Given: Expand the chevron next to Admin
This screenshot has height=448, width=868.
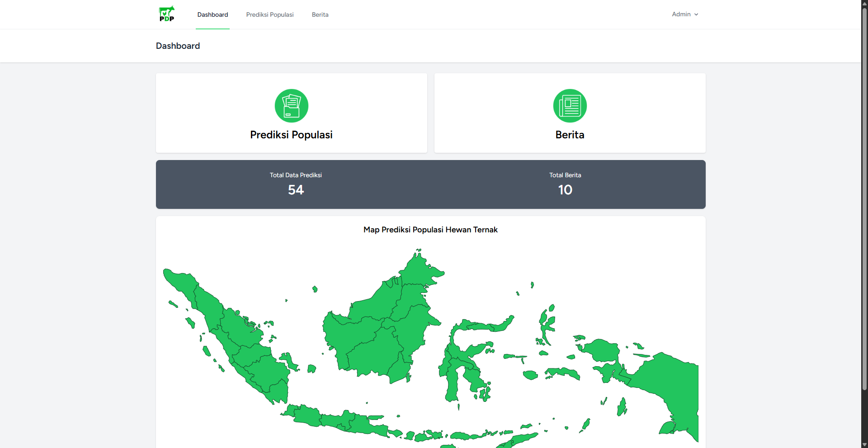Looking at the screenshot, I should [x=696, y=14].
